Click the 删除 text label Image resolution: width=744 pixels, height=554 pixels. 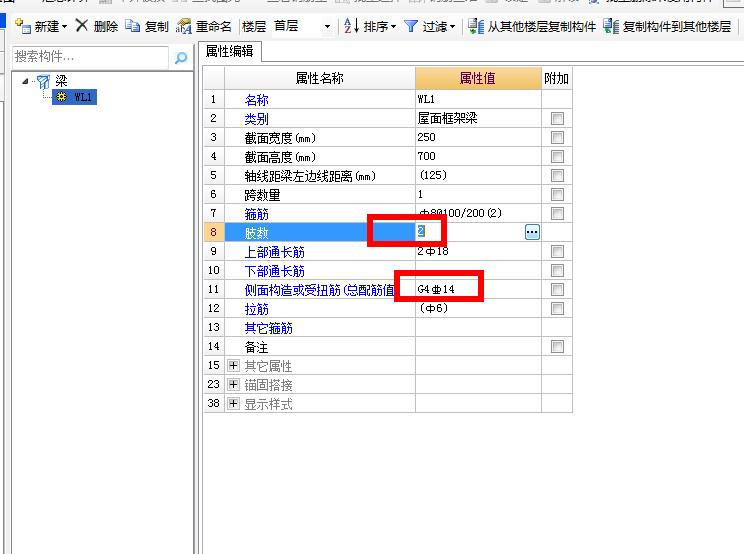click(105, 27)
